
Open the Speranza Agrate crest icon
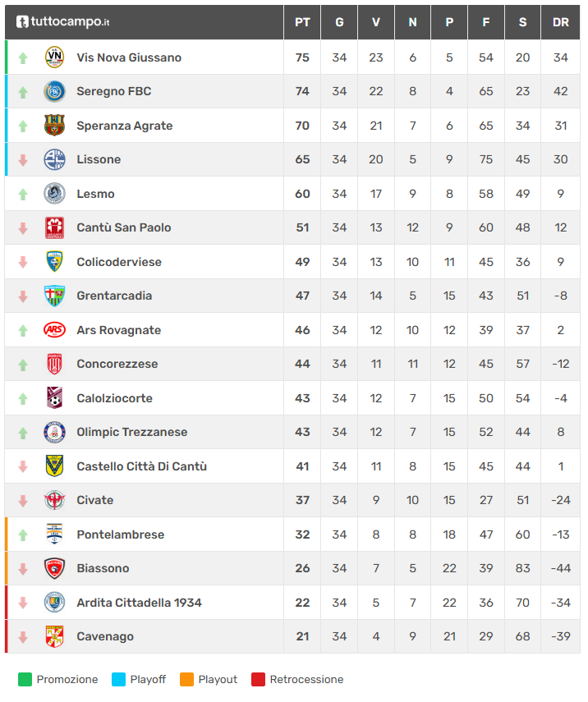54,126
